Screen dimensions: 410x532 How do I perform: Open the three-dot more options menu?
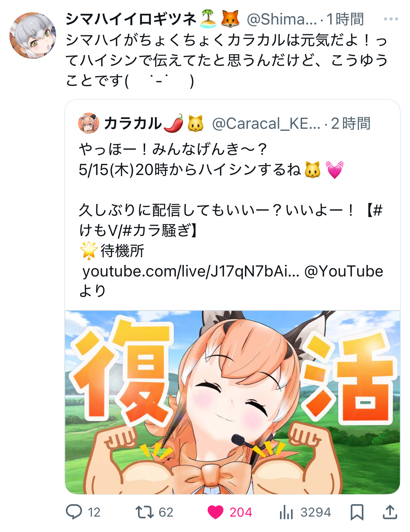pyautogui.click(x=391, y=19)
